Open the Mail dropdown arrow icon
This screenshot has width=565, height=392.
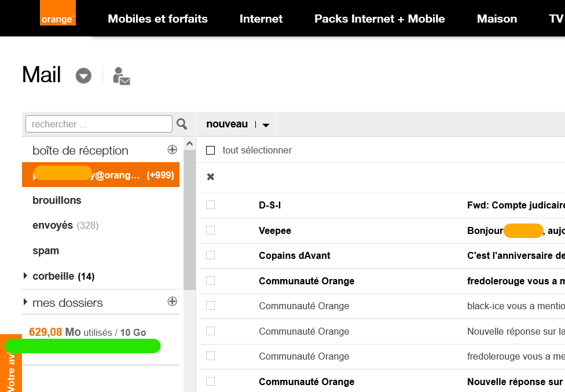tap(83, 76)
